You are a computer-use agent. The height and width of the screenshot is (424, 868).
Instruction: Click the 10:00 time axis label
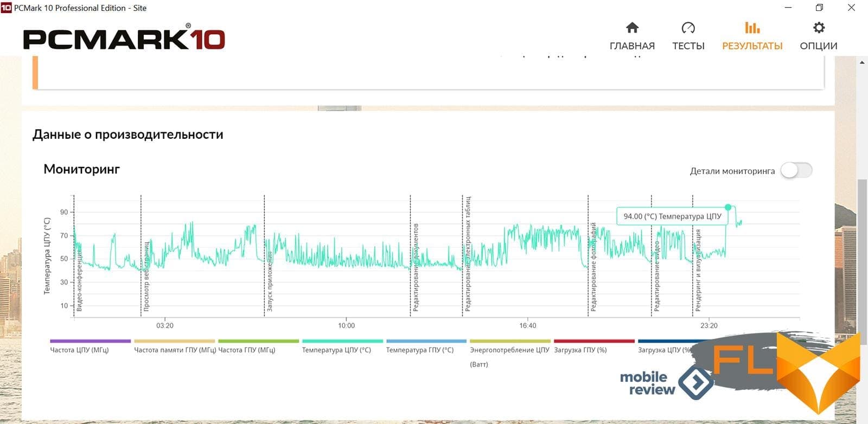[x=346, y=325]
